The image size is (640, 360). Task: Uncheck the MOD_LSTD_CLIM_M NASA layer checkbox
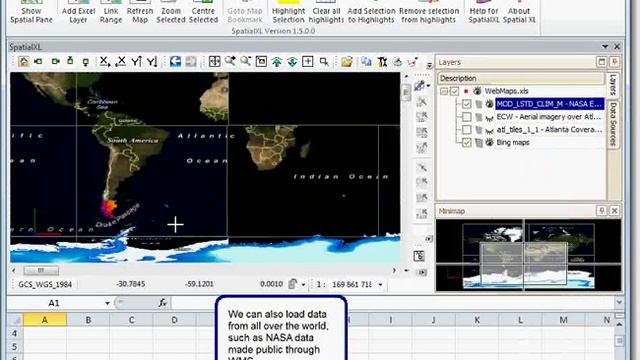click(467, 104)
